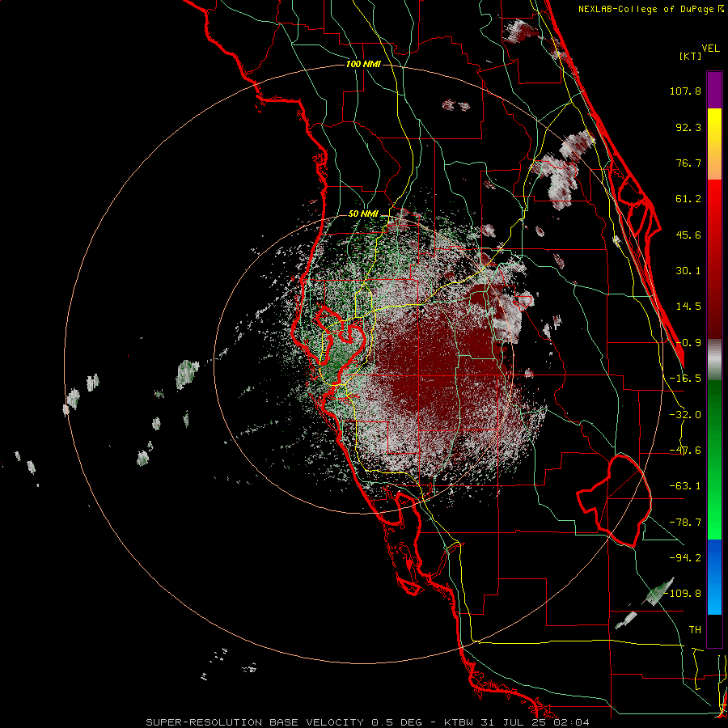This screenshot has height=728, width=728.
Task: Click the 14.5 value on the velocity scale
Action: point(688,307)
